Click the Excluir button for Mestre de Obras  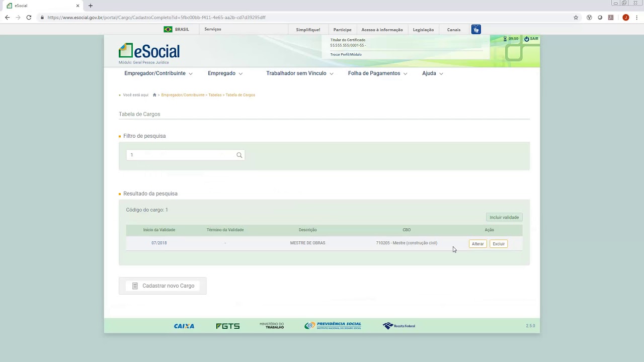499,244
